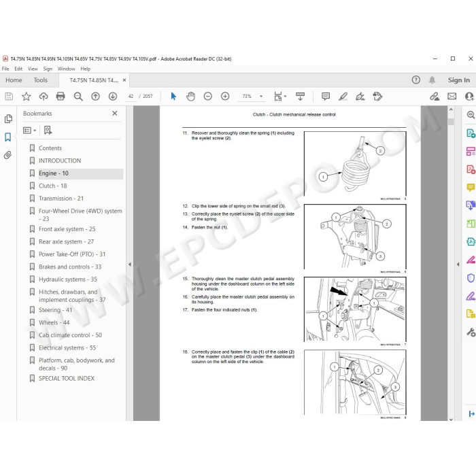Open Transmission - 21 bookmark
Screen dimensions: 476x476
tap(61, 199)
